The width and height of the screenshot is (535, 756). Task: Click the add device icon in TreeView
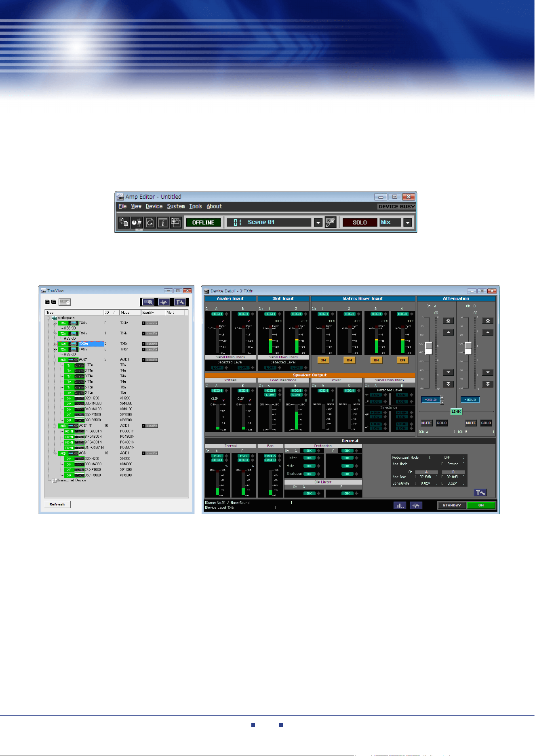pyautogui.click(x=65, y=302)
